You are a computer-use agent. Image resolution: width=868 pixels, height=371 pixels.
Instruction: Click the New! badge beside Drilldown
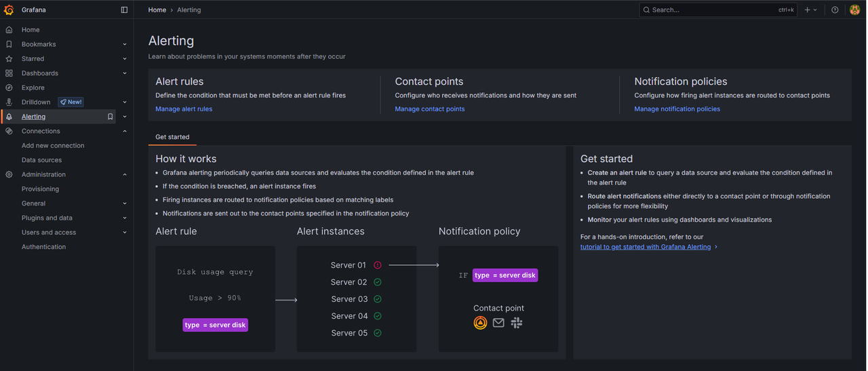pos(71,102)
